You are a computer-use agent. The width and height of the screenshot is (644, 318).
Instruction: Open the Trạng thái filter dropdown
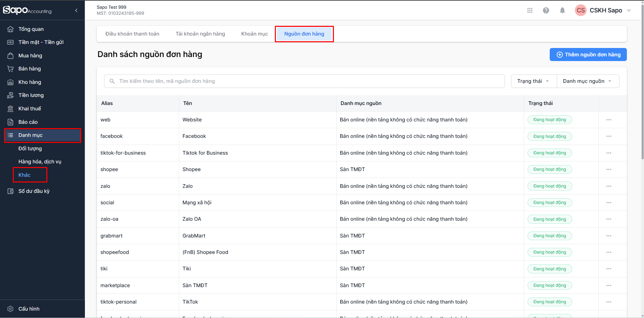coord(533,81)
